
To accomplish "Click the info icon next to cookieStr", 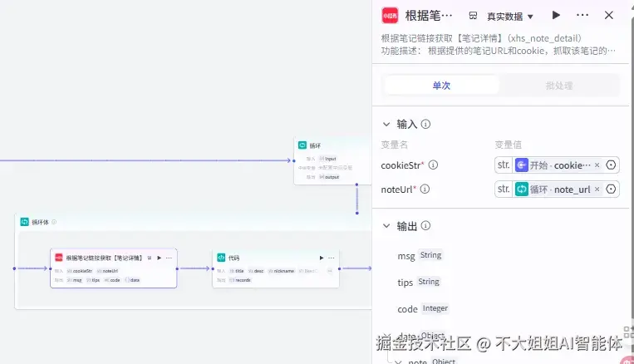I will 433,165.
